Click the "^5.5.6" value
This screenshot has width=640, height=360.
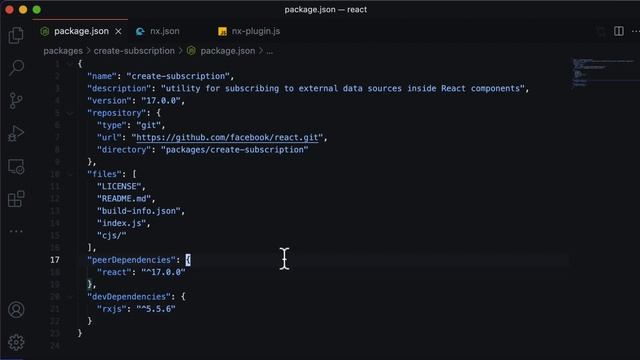156,309
